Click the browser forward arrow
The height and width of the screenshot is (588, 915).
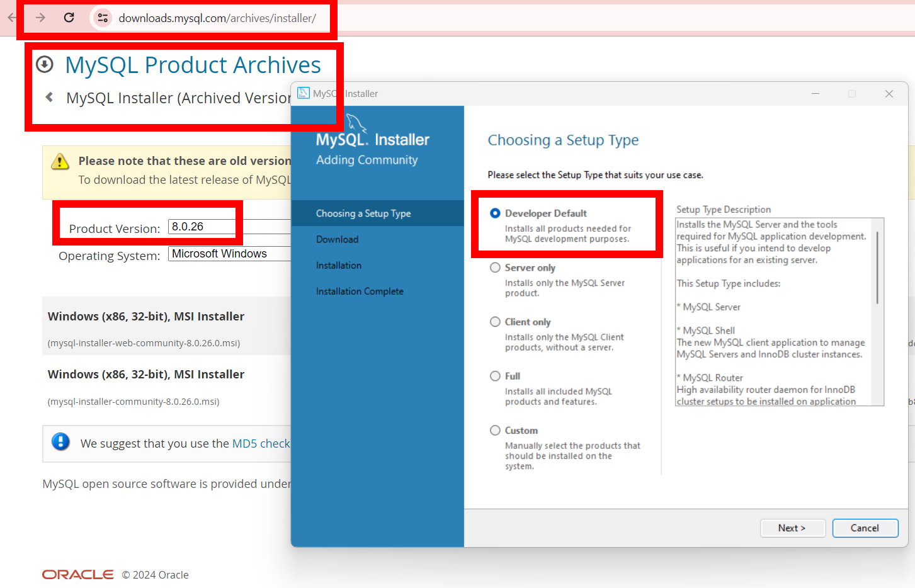pyautogui.click(x=40, y=18)
